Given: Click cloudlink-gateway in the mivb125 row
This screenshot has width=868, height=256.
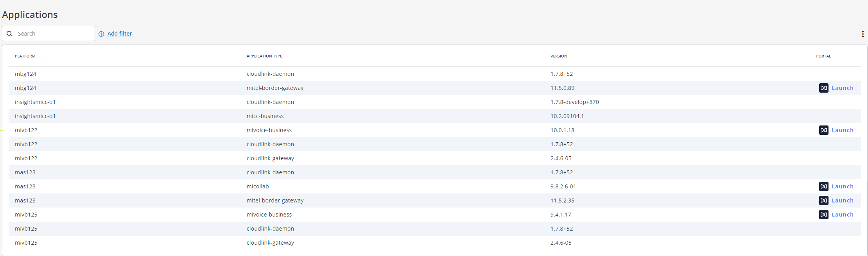Looking at the screenshot, I should click(270, 243).
